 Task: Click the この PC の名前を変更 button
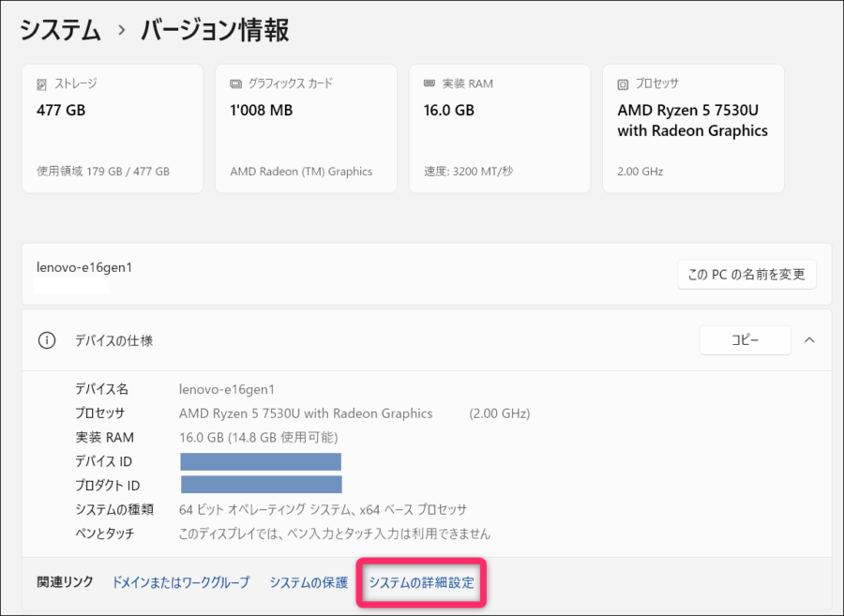[746, 274]
